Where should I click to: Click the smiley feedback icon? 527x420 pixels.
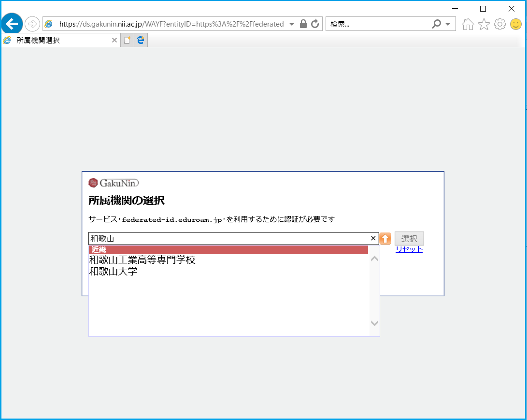[515, 24]
